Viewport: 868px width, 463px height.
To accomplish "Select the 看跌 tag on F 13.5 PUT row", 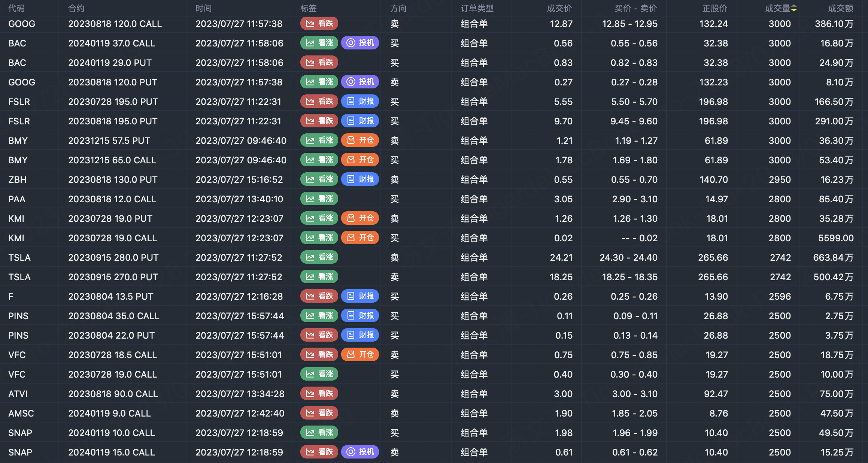I will pyautogui.click(x=319, y=296).
